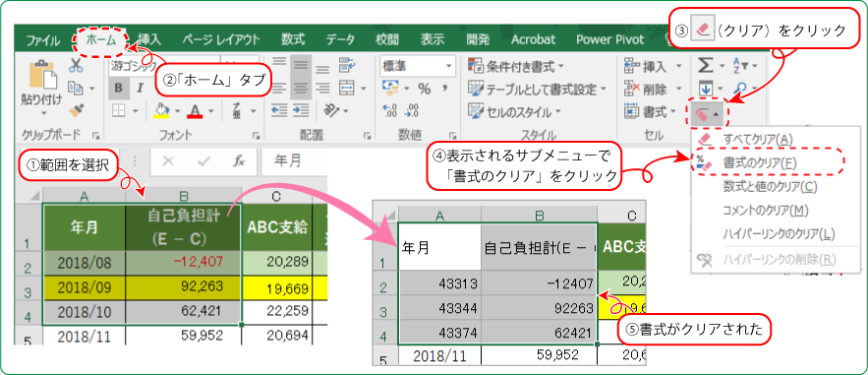The width and height of the screenshot is (868, 375).
Task: Choose 数式と値のクリア(C) menu item
Action: pyautogui.click(x=777, y=187)
